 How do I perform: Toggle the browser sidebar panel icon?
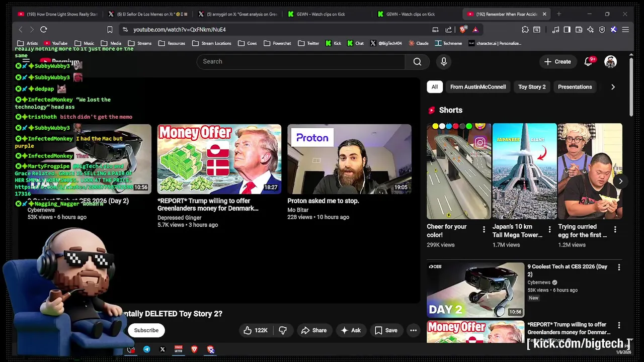pos(567,30)
